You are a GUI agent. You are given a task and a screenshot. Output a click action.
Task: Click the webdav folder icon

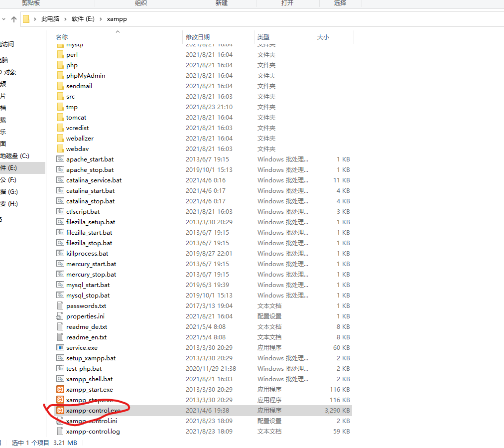60,149
